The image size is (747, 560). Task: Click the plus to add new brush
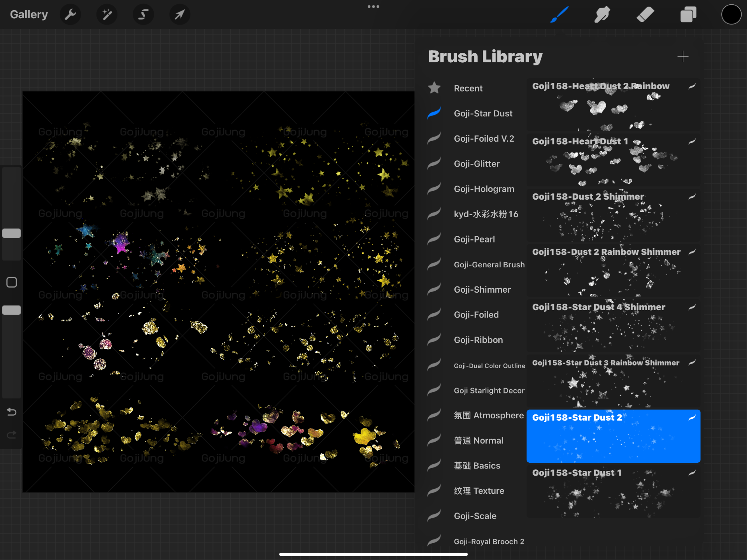pos(683,56)
